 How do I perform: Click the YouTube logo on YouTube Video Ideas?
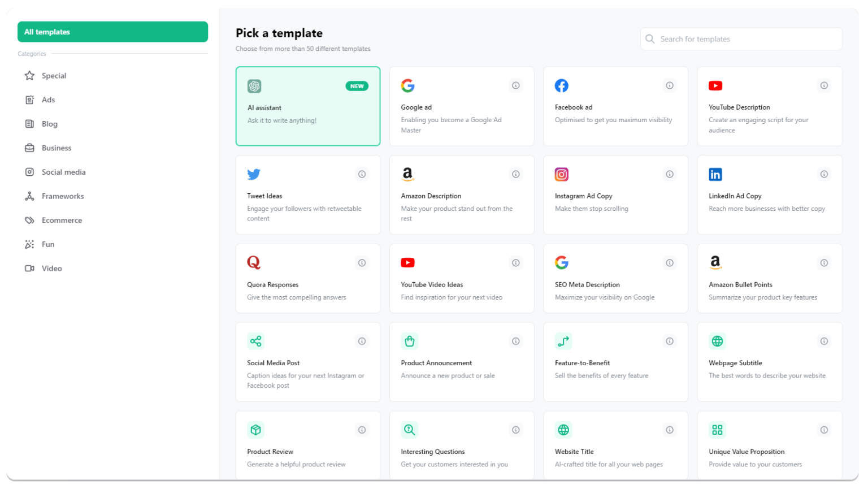coord(407,262)
